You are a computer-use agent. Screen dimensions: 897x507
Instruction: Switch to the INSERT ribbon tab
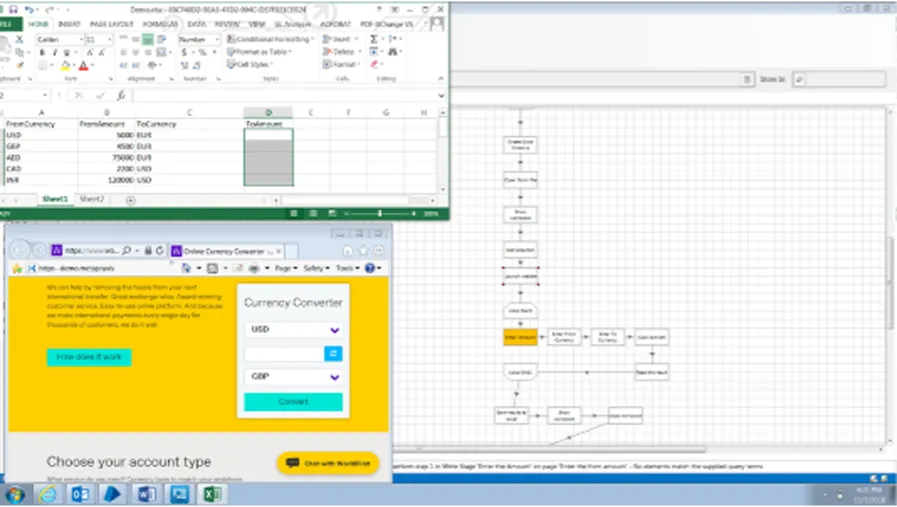point(69,24)
